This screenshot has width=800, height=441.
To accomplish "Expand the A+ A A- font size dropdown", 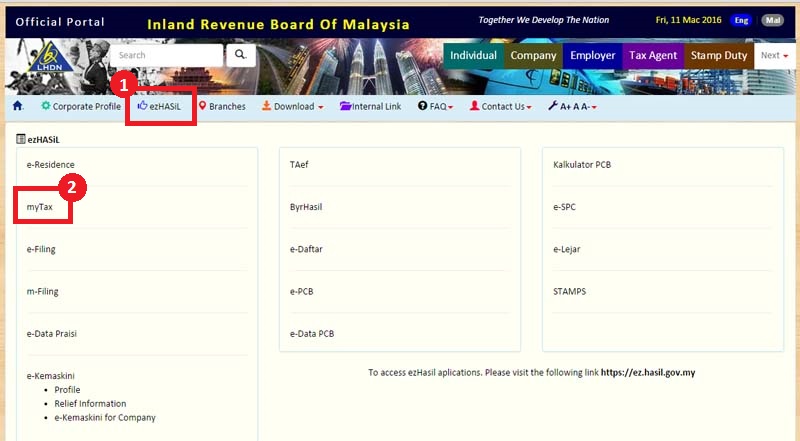I will coord(594,107).
